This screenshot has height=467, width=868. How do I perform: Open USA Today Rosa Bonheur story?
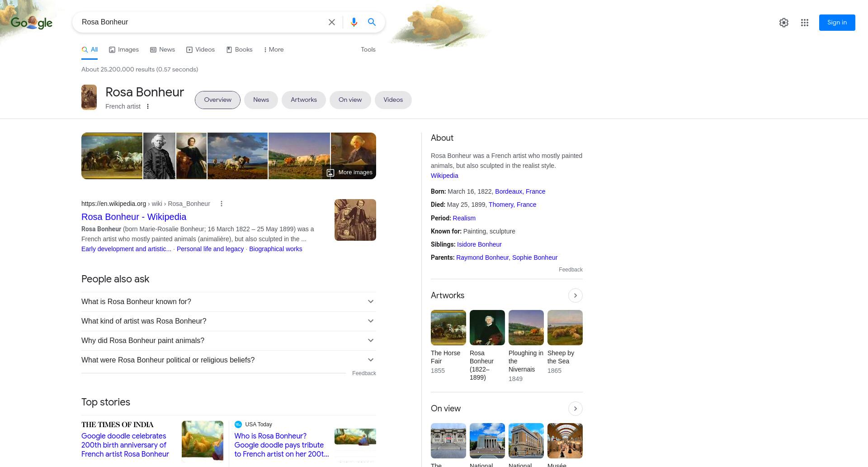click(x=282, y=445)
